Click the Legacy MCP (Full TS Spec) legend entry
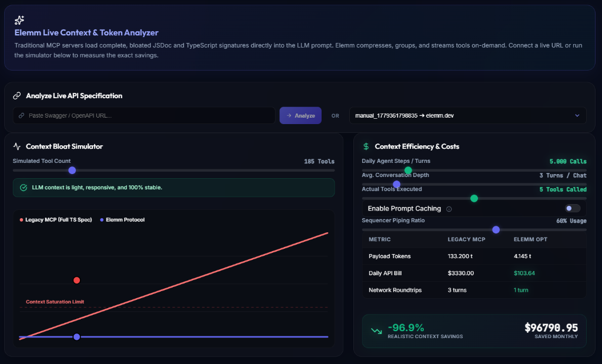Screen dimensions: 602x364 point(56,219)
